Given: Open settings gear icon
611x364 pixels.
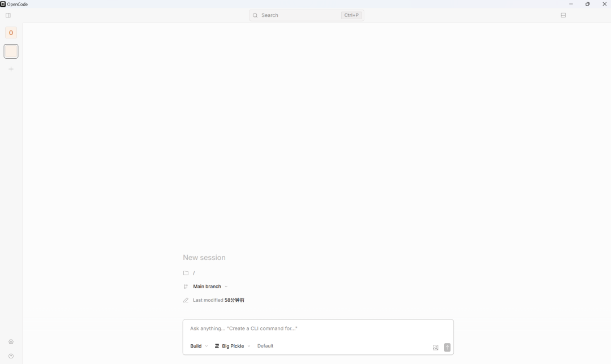Looking at the screenshot, I should 11,342.
